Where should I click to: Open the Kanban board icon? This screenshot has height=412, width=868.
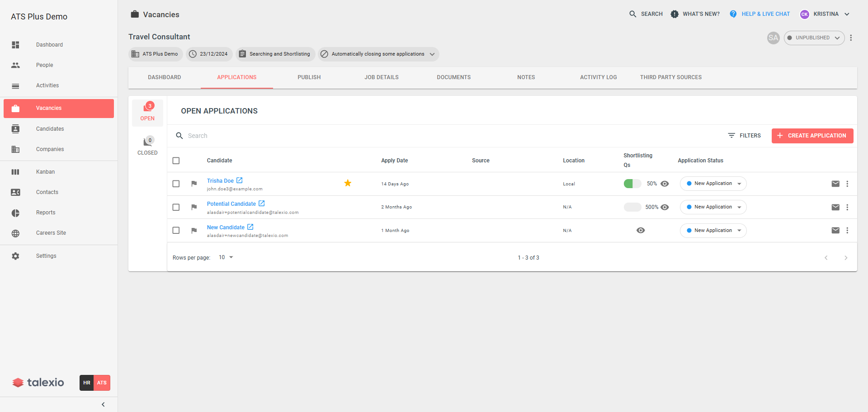pyautogui.click(x=15, y=172)
